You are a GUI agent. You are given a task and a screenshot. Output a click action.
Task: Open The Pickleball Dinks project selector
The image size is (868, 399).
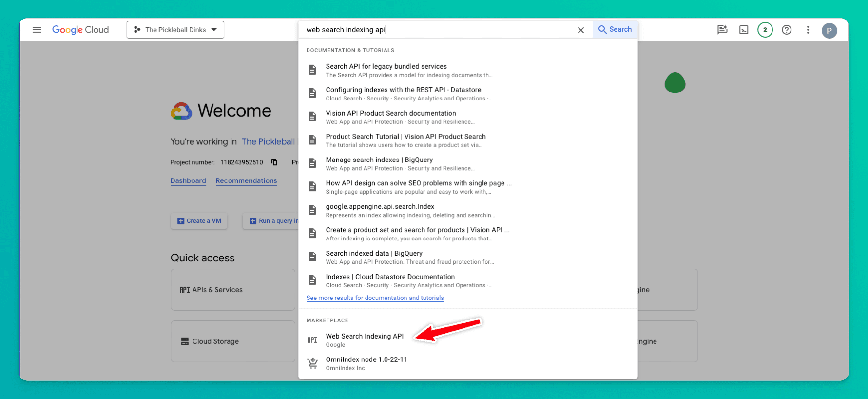175,30
